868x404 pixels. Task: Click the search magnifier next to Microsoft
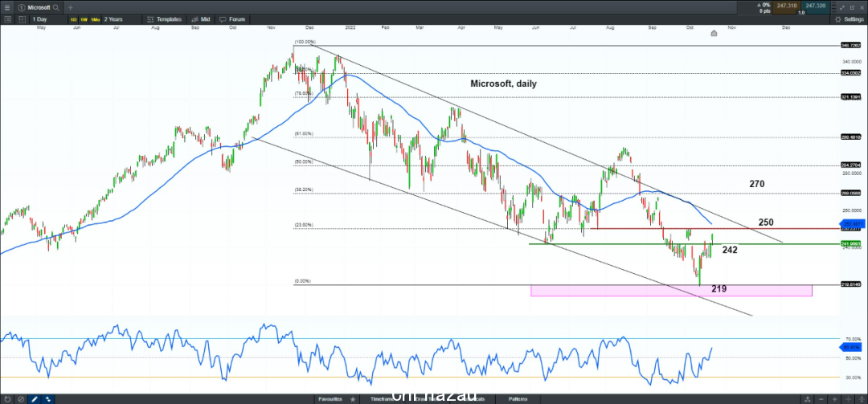[56, 8]
